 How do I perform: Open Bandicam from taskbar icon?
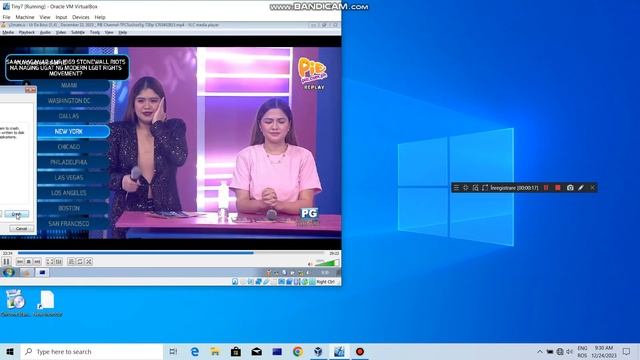point(360,351)
